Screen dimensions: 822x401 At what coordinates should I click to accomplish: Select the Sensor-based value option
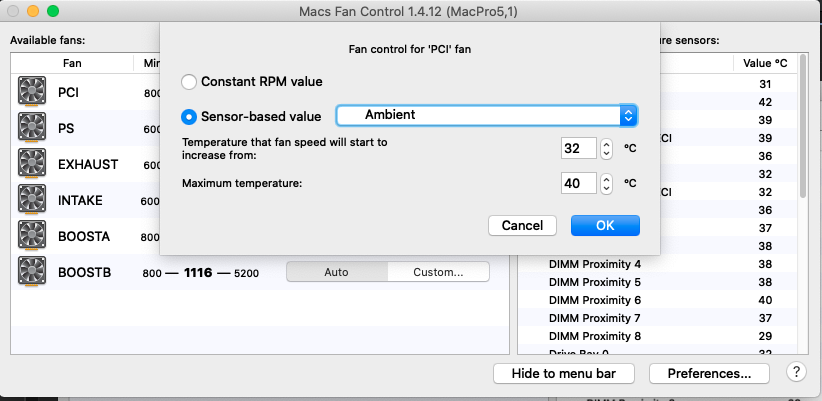pyautogui.click(x=189, y=116)
